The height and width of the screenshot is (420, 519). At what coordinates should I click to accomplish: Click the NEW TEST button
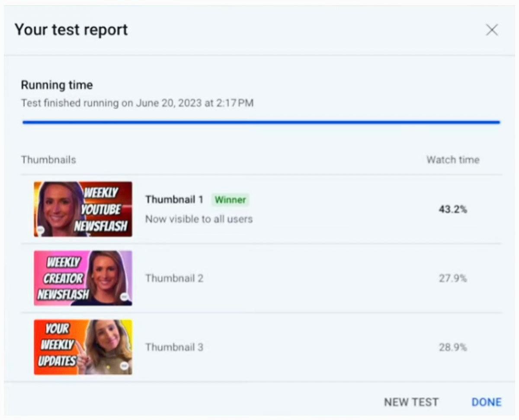(411, 402)
